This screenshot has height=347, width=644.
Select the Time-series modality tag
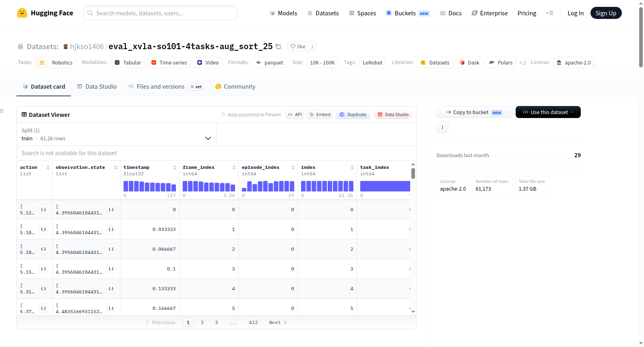click(169, 62)
